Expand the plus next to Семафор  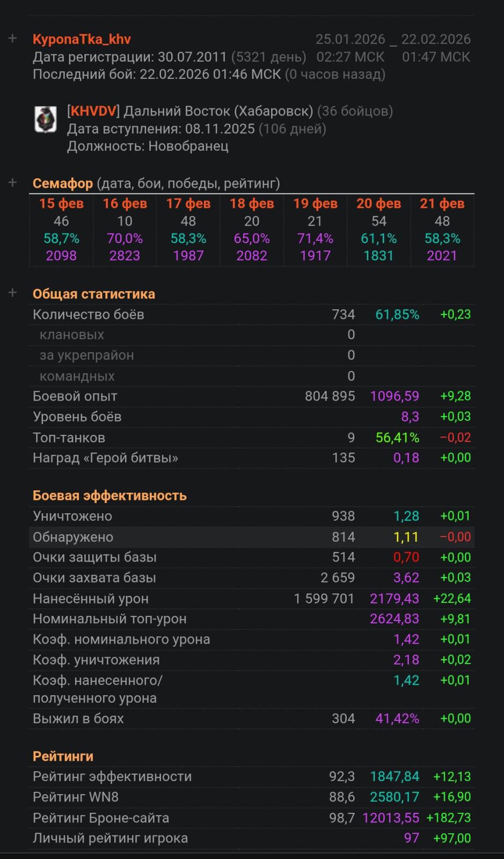point(12,183)
